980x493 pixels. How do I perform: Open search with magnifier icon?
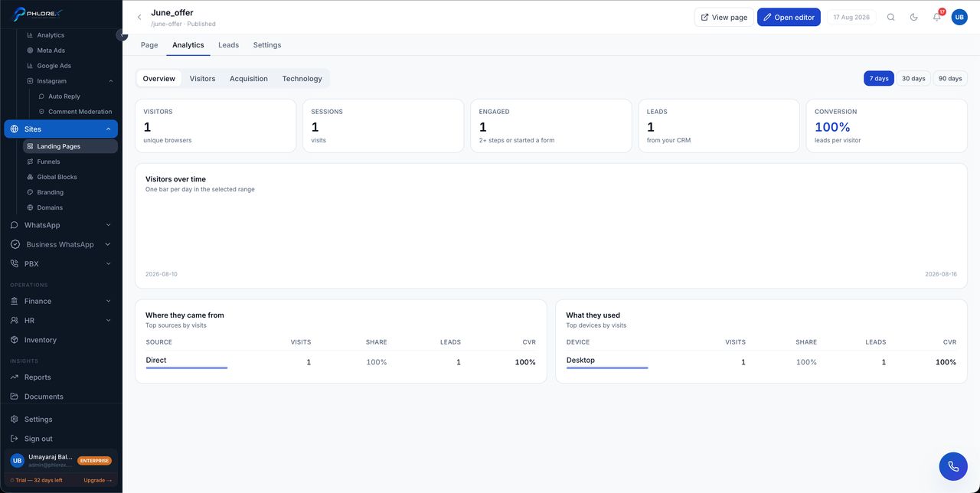[891, 17]
